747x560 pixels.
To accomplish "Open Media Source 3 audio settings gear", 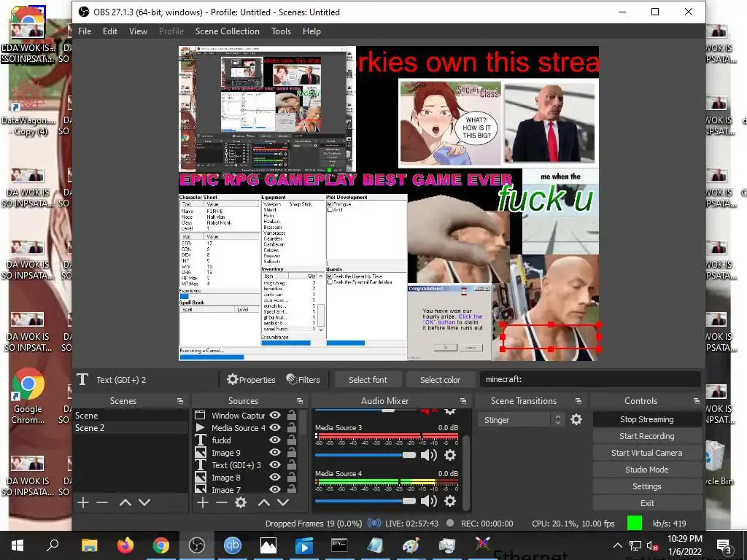I will pos(449,455).
